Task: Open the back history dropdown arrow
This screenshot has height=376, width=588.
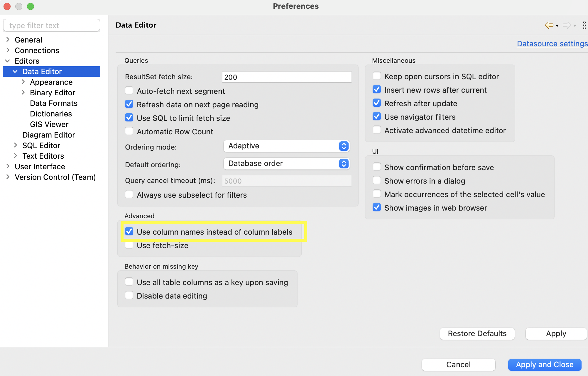Action: (x=557, y=26)
